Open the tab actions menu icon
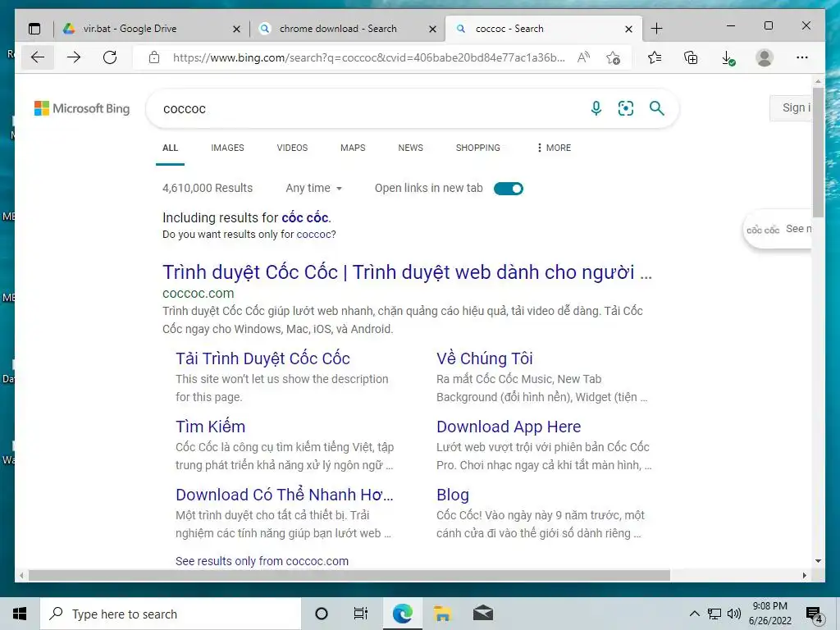Image resolution: width=840 pixels, height=630 pixels. point(34,29)
